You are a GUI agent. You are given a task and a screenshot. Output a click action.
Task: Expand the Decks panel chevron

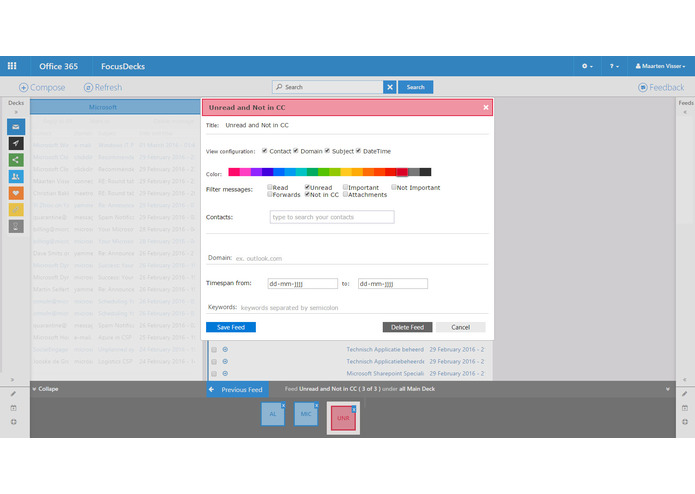click(x=16, y=112)
